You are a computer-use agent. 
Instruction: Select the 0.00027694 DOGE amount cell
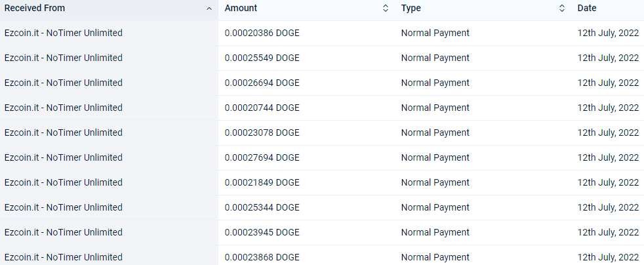(262, 157)
